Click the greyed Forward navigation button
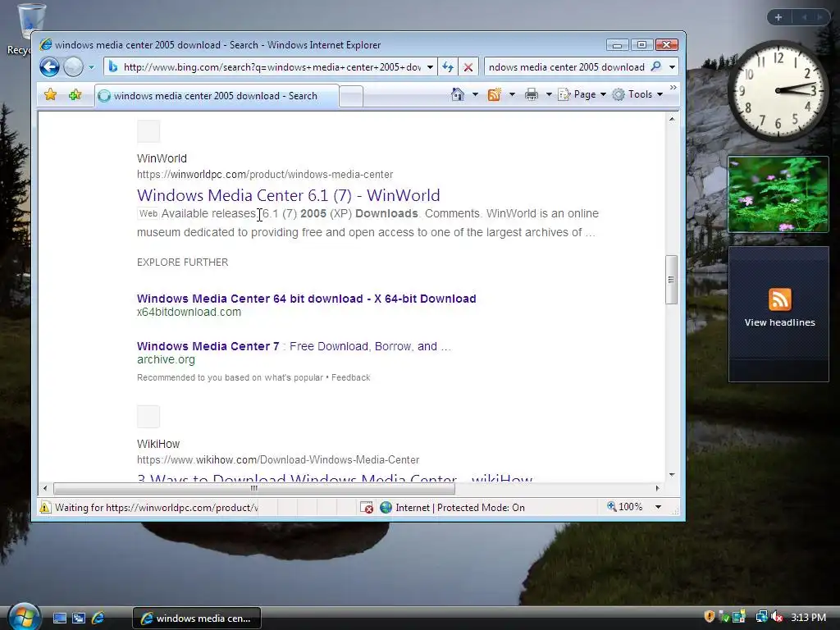Image resolution: width=840 pixels, height=630 pixels. pyautogui.click(x=73, y=67)
